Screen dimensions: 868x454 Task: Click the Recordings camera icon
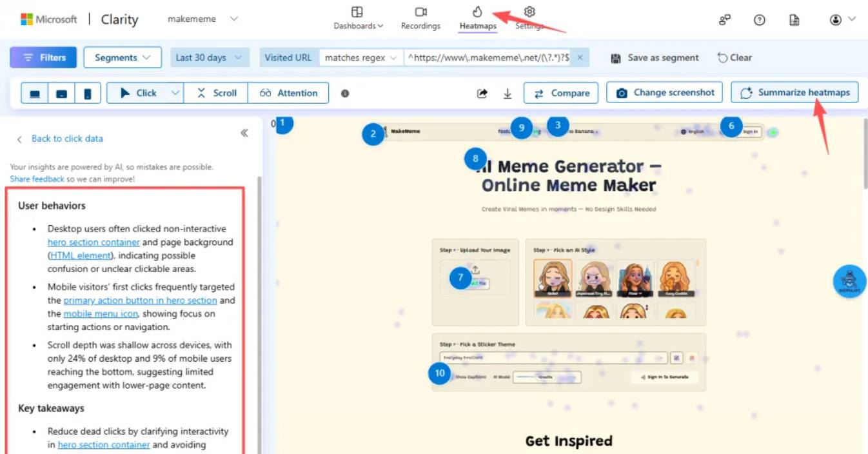click(x=420, y=12)
